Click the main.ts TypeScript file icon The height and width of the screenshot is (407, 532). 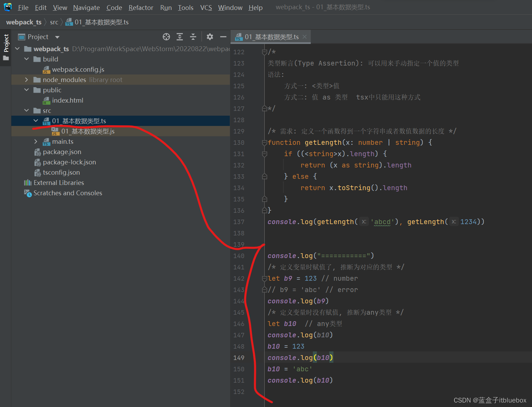[x=46, y=142]
